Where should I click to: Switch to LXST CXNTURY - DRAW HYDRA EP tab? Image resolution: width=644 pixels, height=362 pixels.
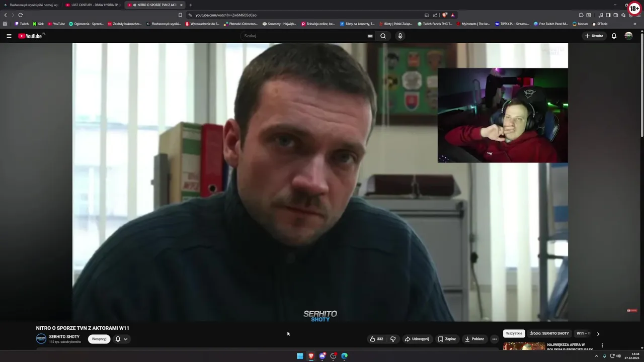[93, 5]
